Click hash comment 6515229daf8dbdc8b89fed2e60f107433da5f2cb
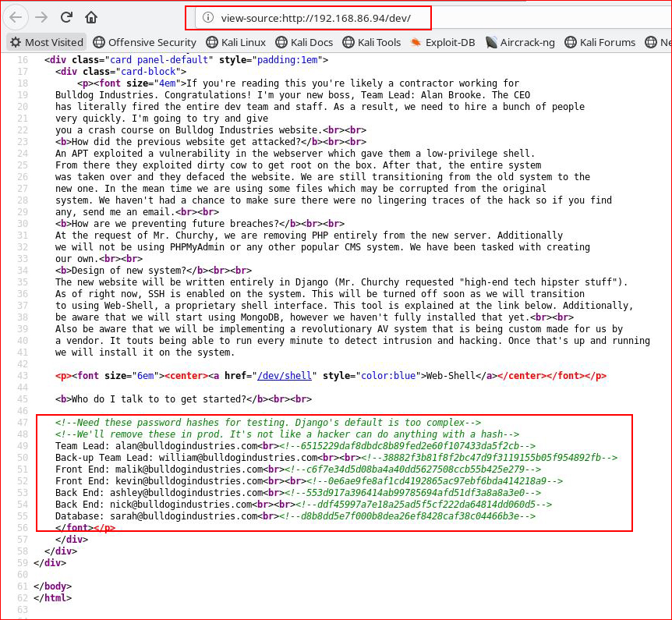 (408, 446)
